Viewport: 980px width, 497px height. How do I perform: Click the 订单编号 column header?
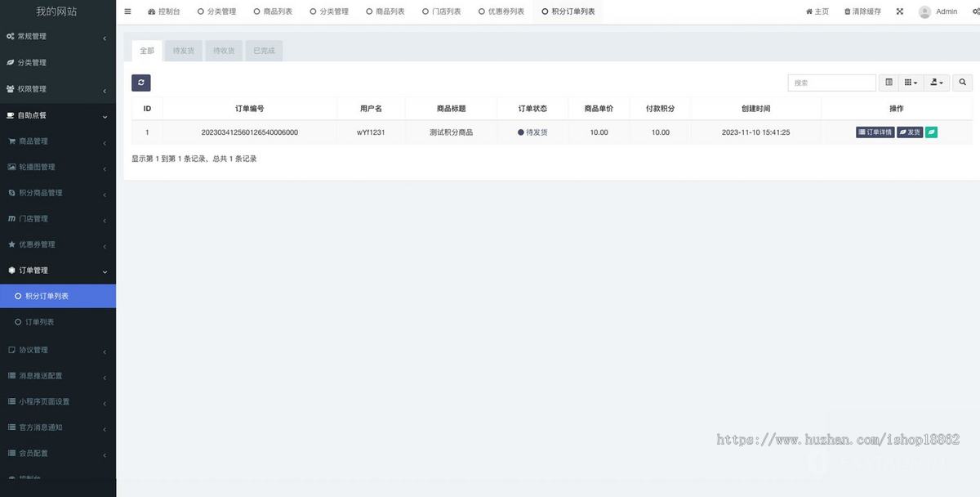[x=249, y=108]
